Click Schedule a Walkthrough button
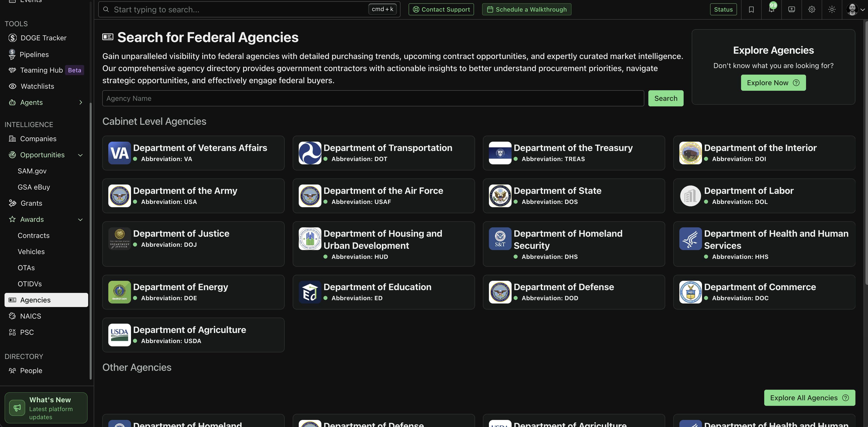The image size is (868, 427). coord(527,9)
